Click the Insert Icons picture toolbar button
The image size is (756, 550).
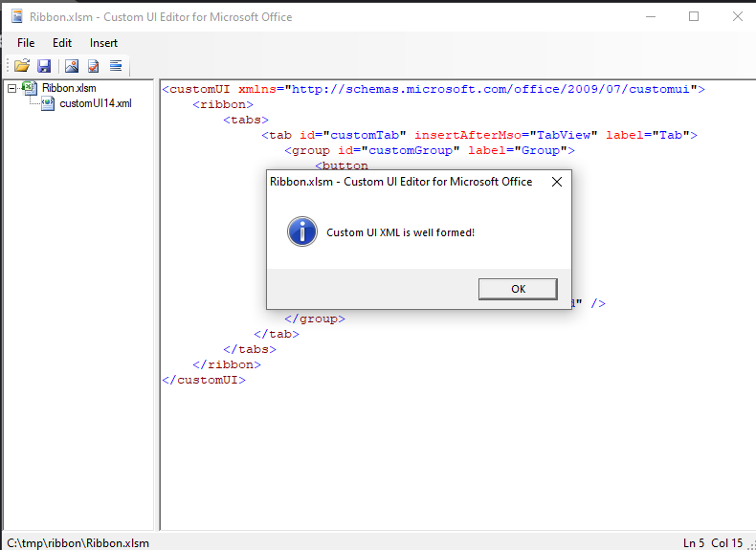pos(72,66)
